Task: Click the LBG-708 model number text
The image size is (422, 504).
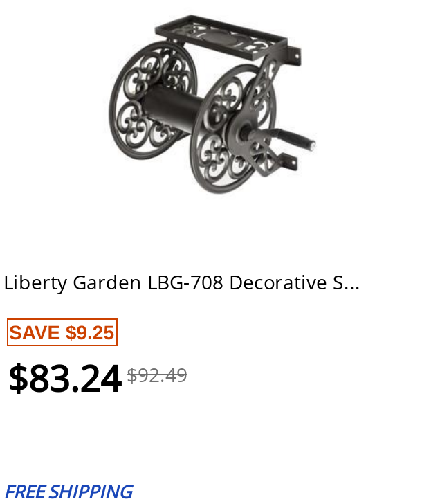Action: (185, 283)
